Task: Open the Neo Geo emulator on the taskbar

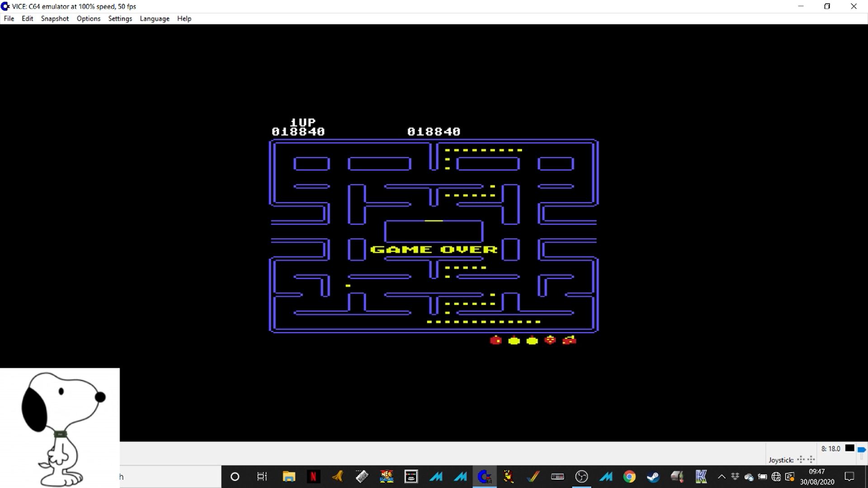Action: pyautogui.click(x=387, y=477)
